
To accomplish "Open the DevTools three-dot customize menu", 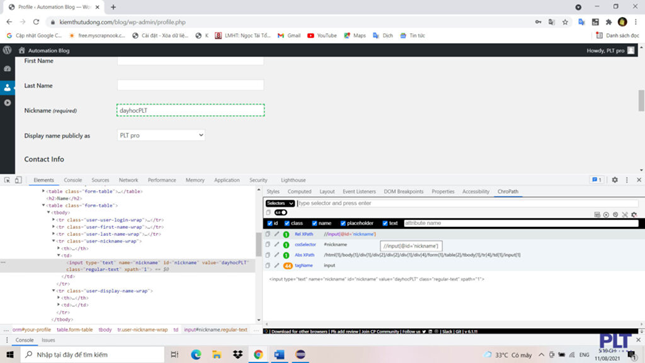I will tap(627, 180).
